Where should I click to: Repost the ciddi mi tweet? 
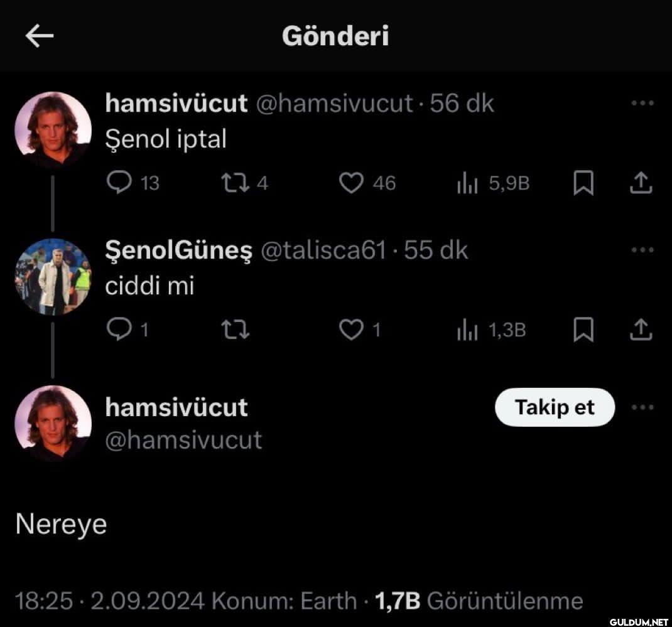[236, 330]
